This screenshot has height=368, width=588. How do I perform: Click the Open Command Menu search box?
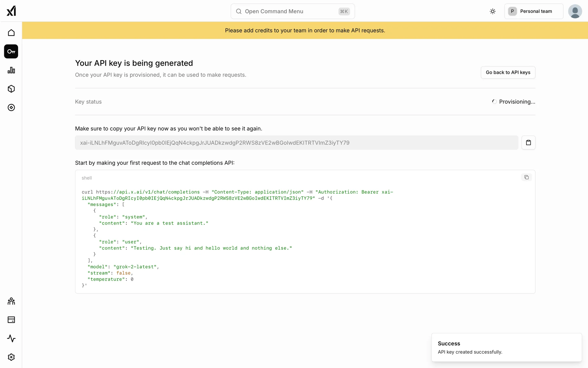coord(292,11)
